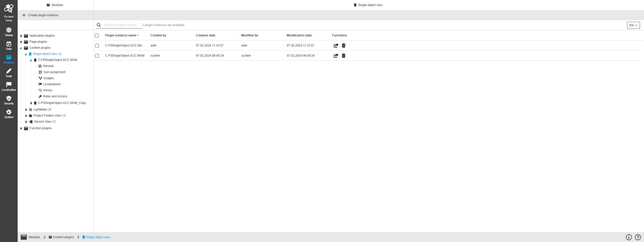Expand the Project Folders View (1) node
This screenshot has width=644, height=242.
point(26,116)
